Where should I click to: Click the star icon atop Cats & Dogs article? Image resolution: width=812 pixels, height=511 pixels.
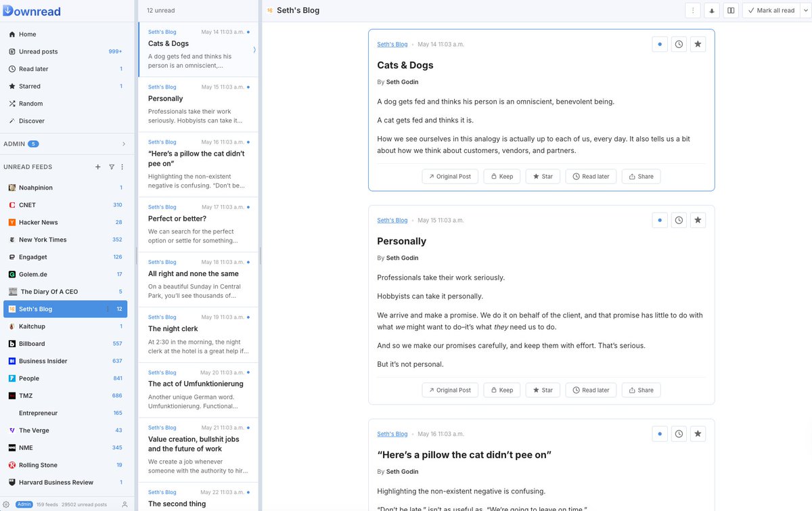click(x=698, y=44)
